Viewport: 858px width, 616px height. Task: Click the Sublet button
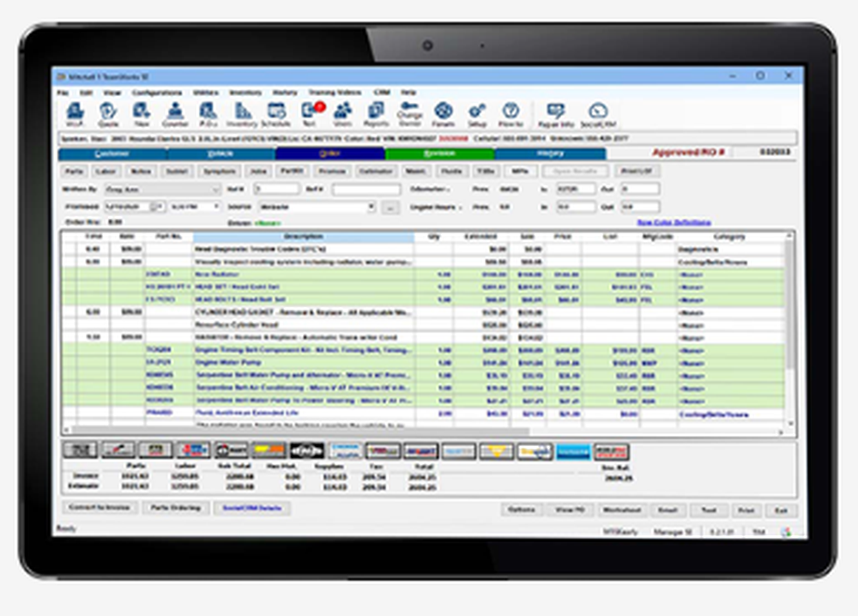click(176, 172)
